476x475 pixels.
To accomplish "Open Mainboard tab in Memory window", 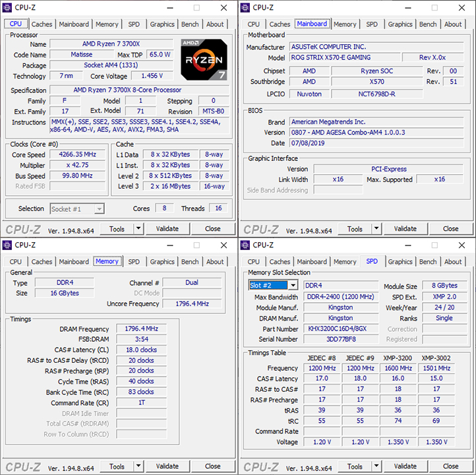I will (74, 261).
